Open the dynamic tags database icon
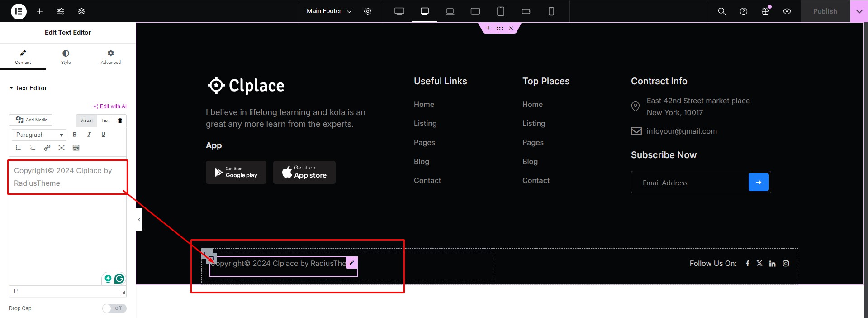Viewport: 868px width, 318px height. (x=120, y=120)
